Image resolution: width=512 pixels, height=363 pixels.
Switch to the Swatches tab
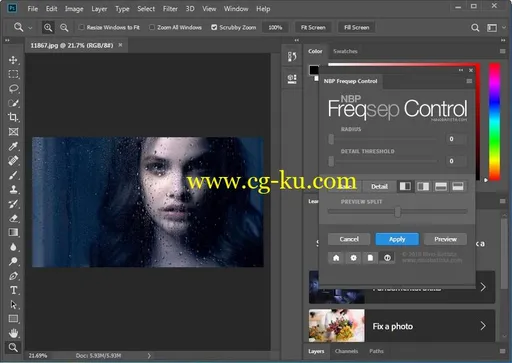point(345,51)
